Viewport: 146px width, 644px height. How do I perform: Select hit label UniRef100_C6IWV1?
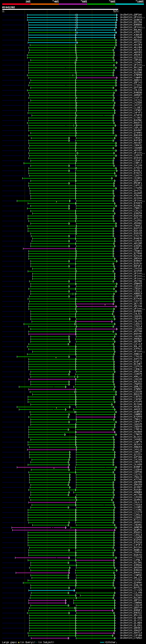point(131,178)
